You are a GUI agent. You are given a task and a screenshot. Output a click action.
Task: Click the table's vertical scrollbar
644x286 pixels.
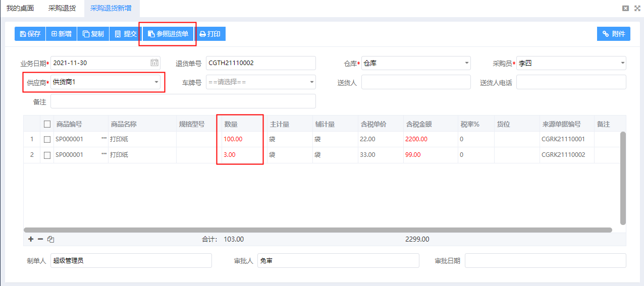[x=623, y=178]
